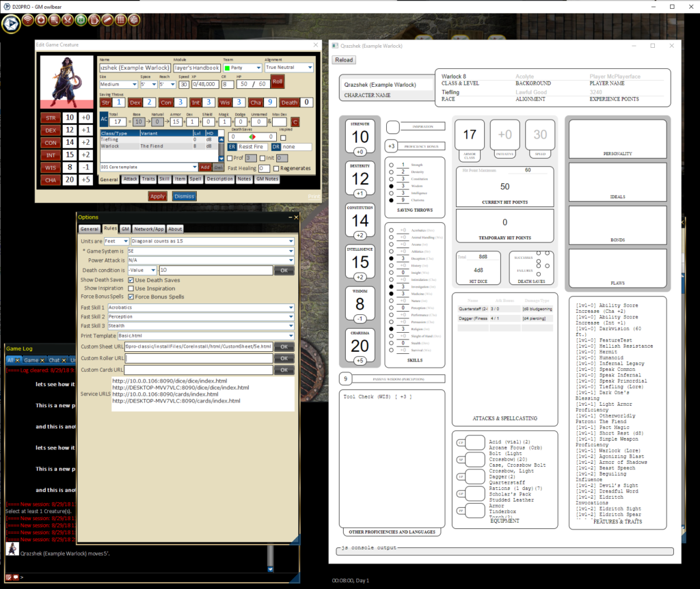Click the Roll HP button
This screenshot has width=700, height=589.
click(x=278, y=82)
